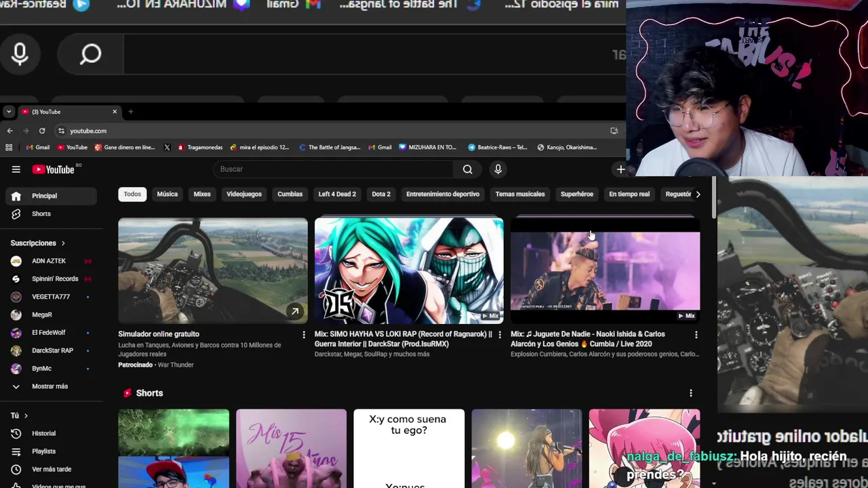Open Beatrice-Raws bookmark
868x488 pixels.
tap(497, 147)
